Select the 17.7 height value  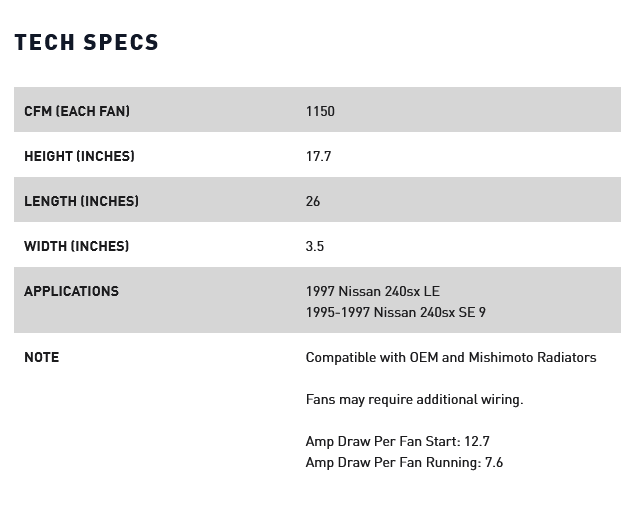[x=318, y=156]
